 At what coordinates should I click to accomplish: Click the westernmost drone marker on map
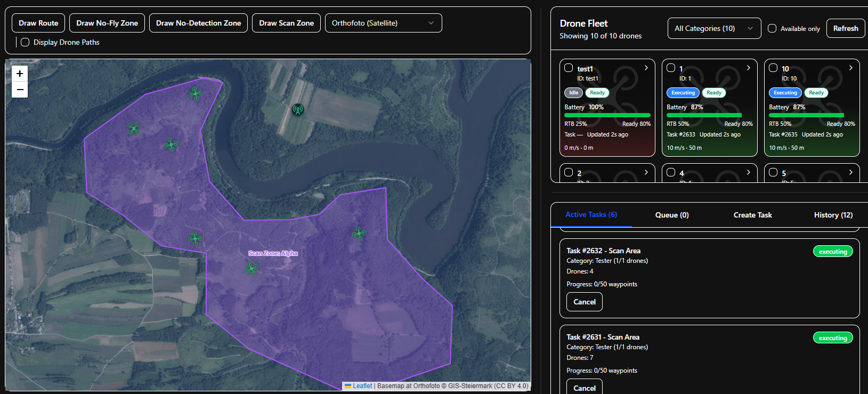(x=134, y=128)
